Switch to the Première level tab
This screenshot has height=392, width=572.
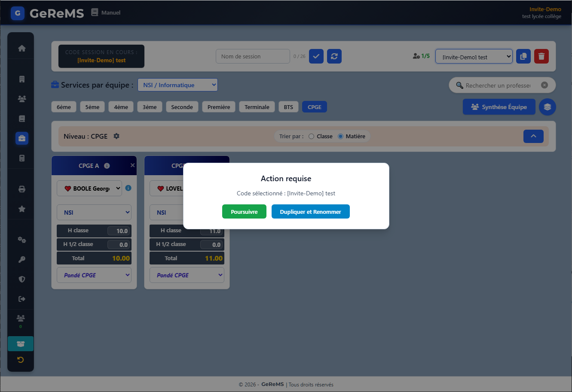(219, 107)
